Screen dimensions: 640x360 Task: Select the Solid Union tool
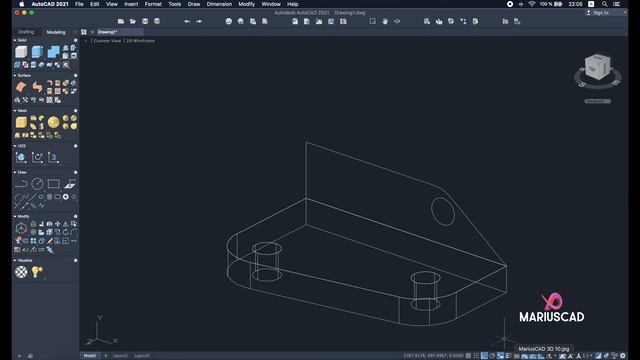[x=53, y=52]
